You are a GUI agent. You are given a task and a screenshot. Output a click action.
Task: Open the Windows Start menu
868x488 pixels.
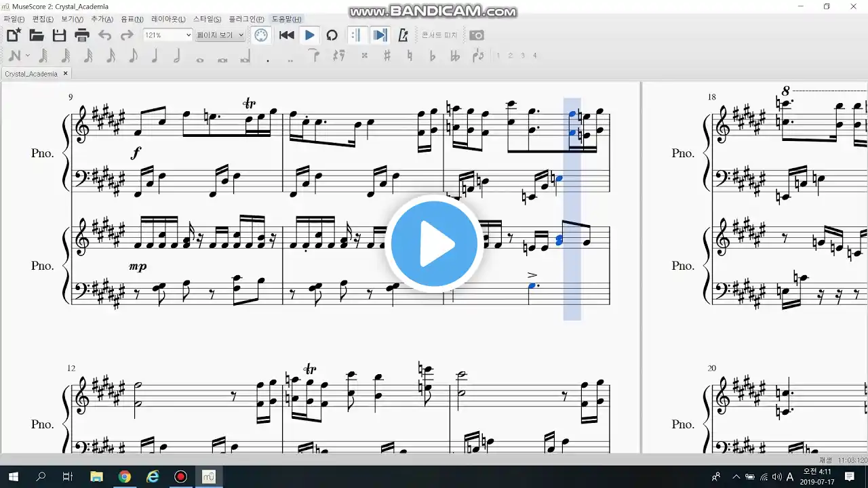[x=14, y=476]
